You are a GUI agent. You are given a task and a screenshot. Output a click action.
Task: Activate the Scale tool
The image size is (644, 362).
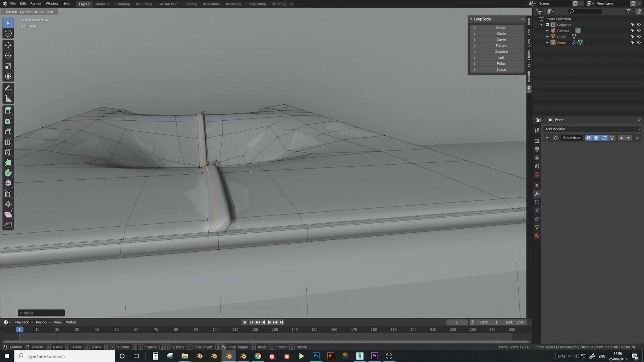pos(8,66)
